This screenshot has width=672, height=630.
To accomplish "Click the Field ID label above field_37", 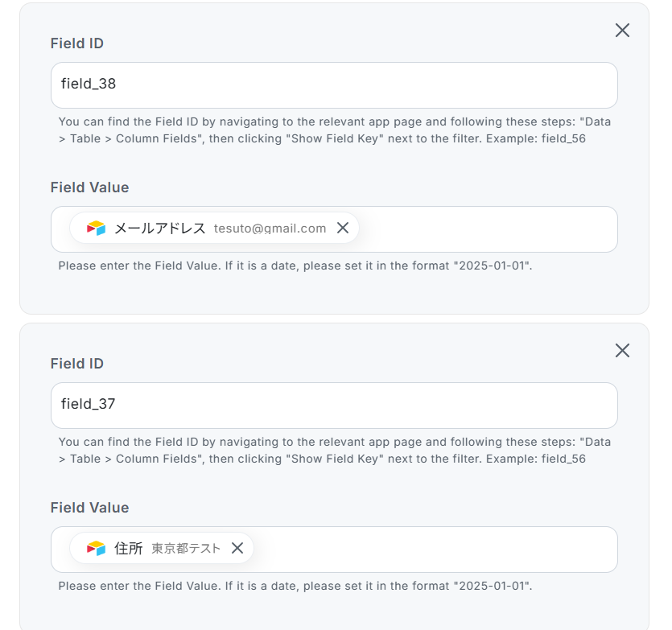I will click(x=77, y=364).
